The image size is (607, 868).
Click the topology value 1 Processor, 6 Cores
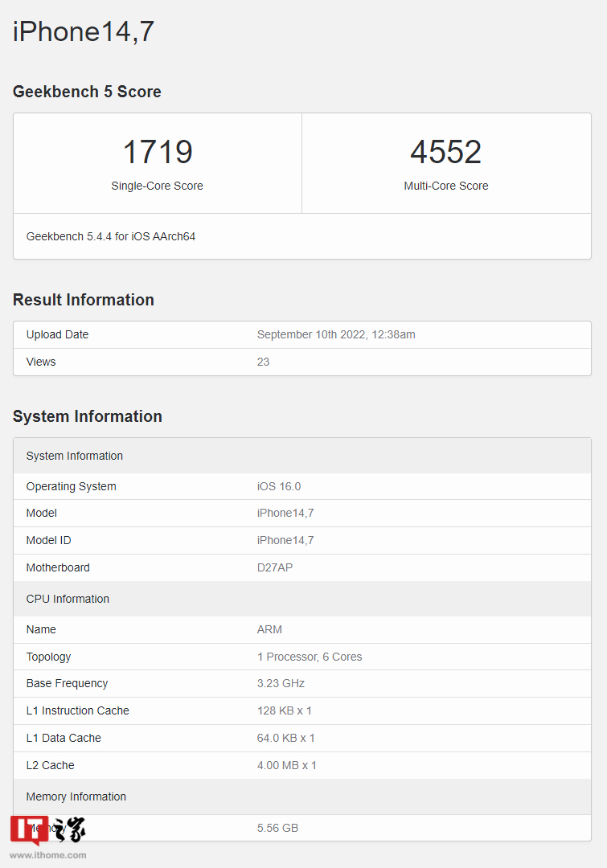click(310, 657)
